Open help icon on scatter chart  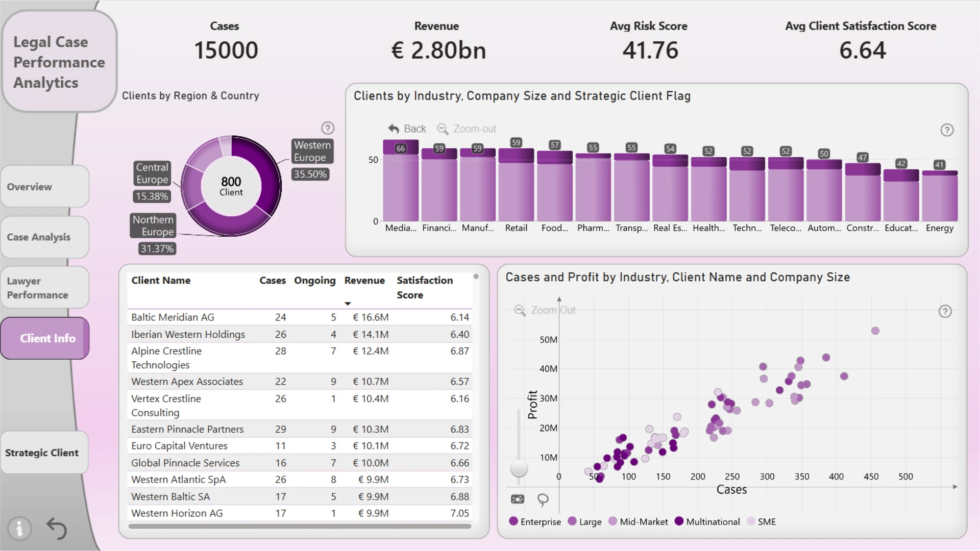[945, 311]
